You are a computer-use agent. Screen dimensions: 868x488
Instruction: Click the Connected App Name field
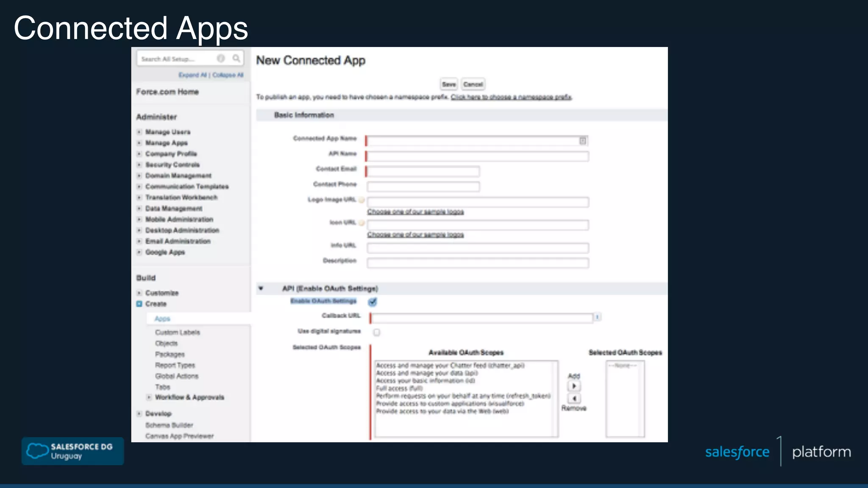click(477, 141)
